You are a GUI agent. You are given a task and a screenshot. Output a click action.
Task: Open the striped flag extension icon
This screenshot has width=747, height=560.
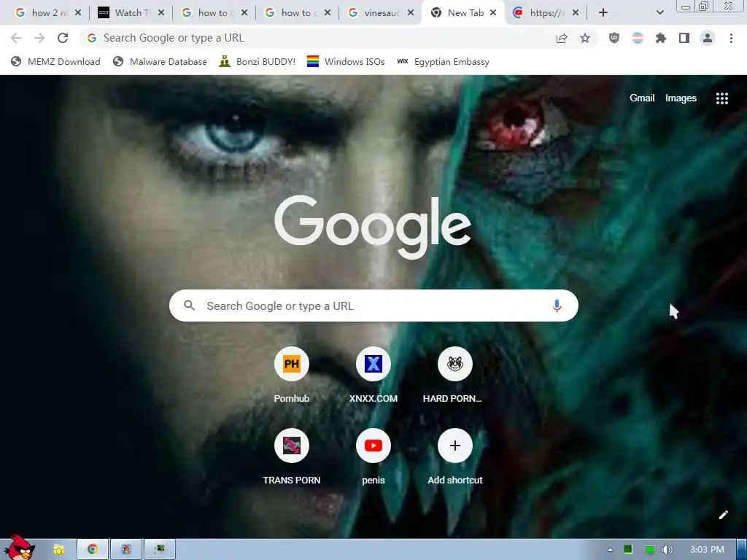point(638,38)
